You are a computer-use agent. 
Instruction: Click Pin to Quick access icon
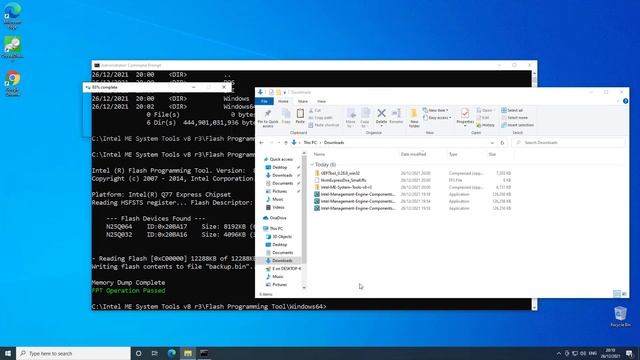tap(268, 113)
